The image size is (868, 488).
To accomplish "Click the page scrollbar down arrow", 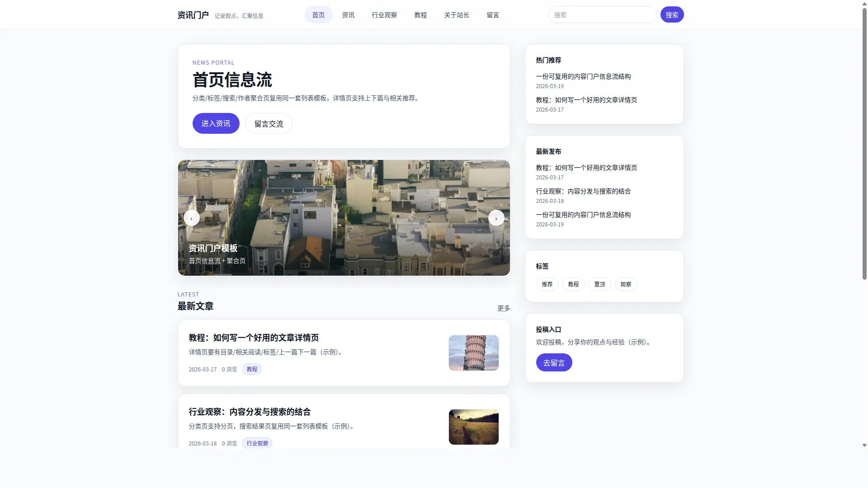I will [x=864, y=446].
